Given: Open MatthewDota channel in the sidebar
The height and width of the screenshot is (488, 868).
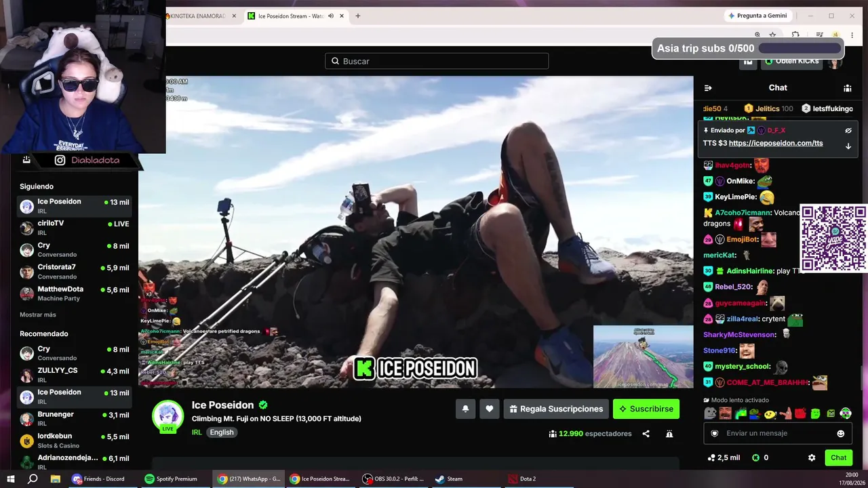Looking at the screenshot, I should [75, 293].
